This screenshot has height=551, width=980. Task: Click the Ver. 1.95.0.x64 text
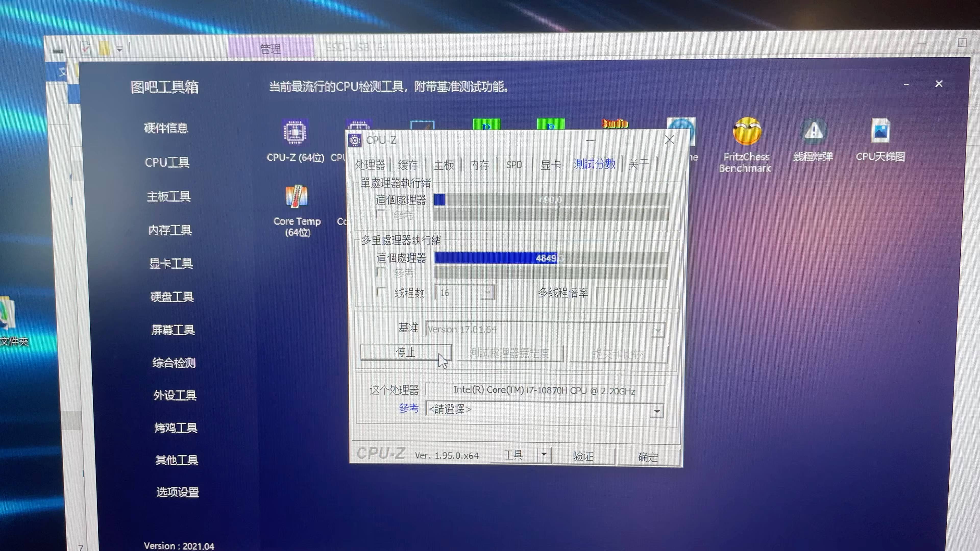click(447, 456)
